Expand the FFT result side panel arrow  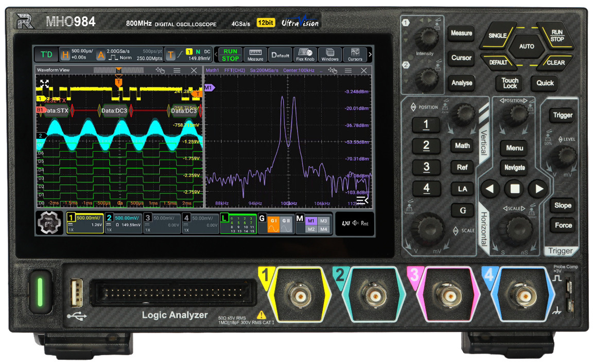click(362, 200)
